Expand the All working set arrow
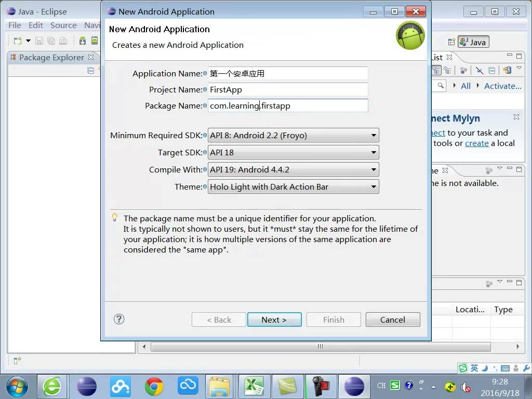Image resolution: width=532 pixels, height=399 pixels. pyautogui.click(x=454, y=86)
